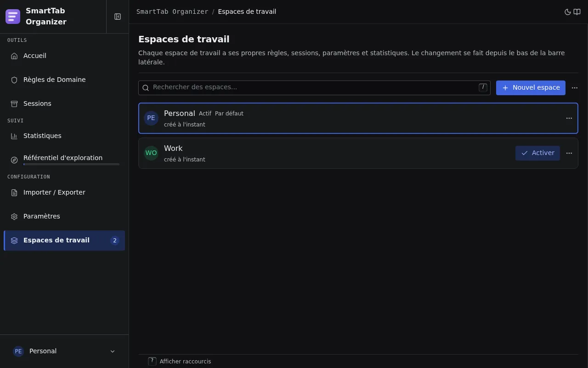588x368 pixels.
Task: Open more options next to Nouvel espace
Action: click(x=575, y=88)
